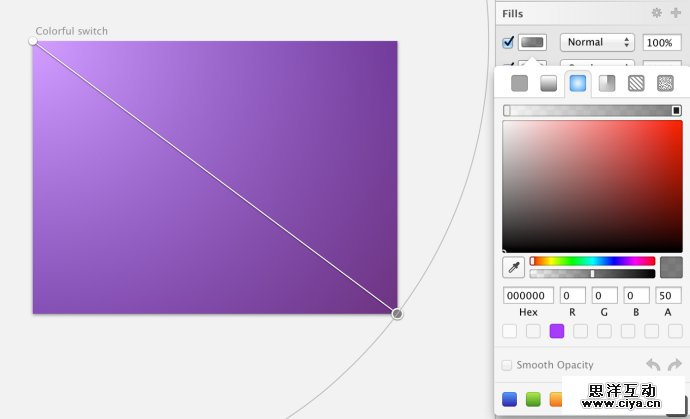Open the Normal blend mode dropdown
690x419 pixels.
click(597, 42)
